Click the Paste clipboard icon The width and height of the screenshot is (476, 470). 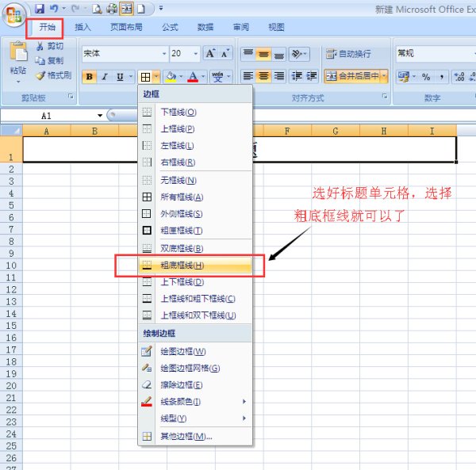click(x=18, y=51)
